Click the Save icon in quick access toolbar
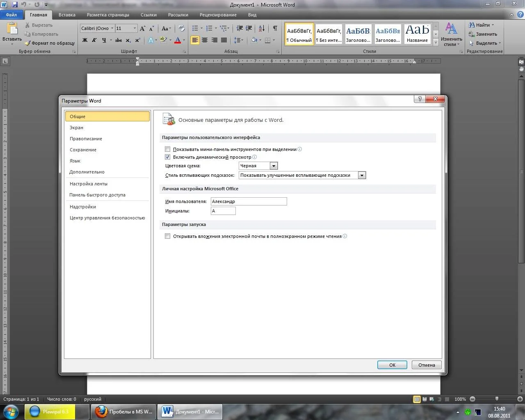Image resolution: width=525 pixels, height=420 pixels. tap(15, 5)
